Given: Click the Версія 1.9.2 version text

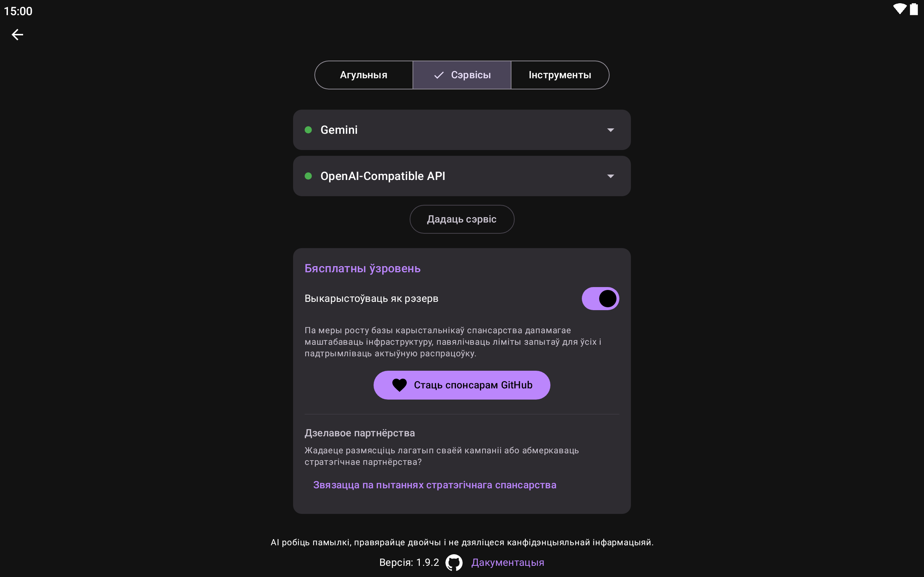Looking at the screenshot, I should click(409, 563).
